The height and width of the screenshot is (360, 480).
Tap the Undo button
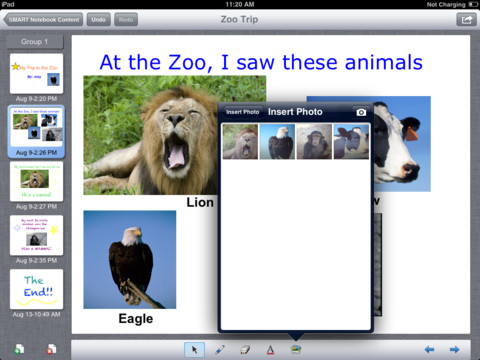98,20
